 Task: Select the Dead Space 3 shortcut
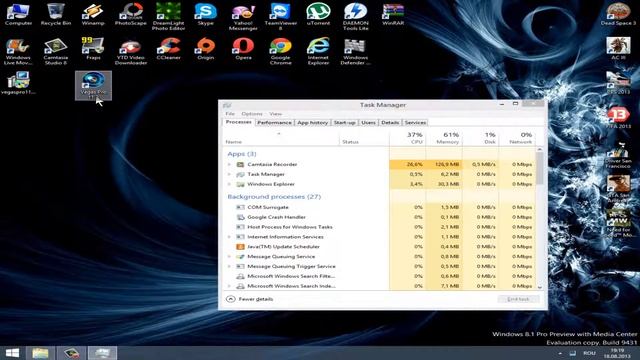click(618, 14)
